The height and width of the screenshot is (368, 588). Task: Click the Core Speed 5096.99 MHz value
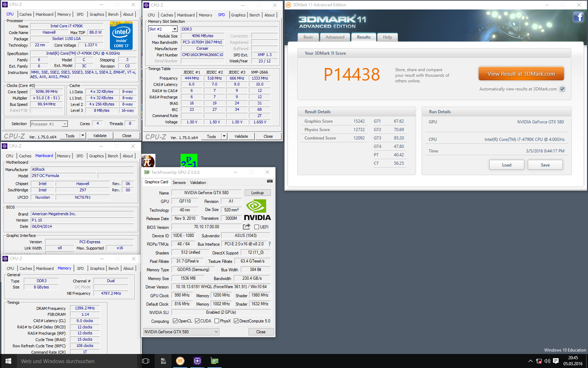pos(47,91)
